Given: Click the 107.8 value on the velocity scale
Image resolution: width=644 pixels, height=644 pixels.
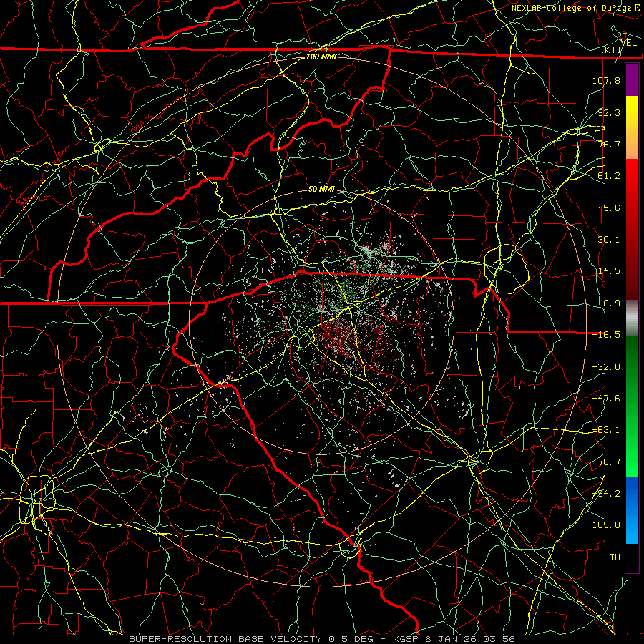Looking at the screenshot, I should pos(606,80).
